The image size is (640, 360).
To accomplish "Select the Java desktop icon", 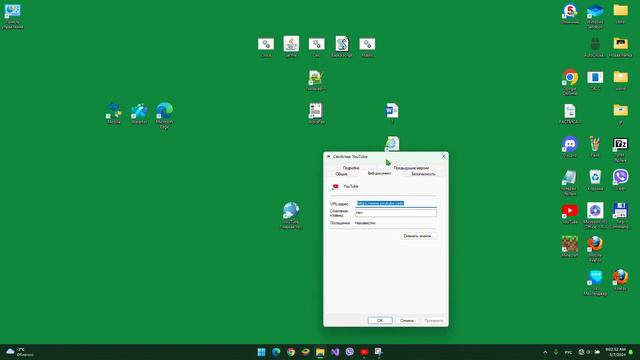I will tap(291, 44).
